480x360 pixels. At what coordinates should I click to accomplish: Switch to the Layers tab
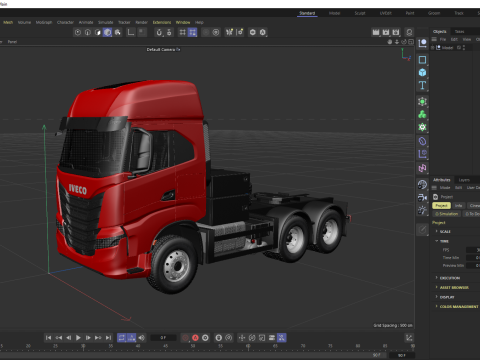click(x=464, y=180)
